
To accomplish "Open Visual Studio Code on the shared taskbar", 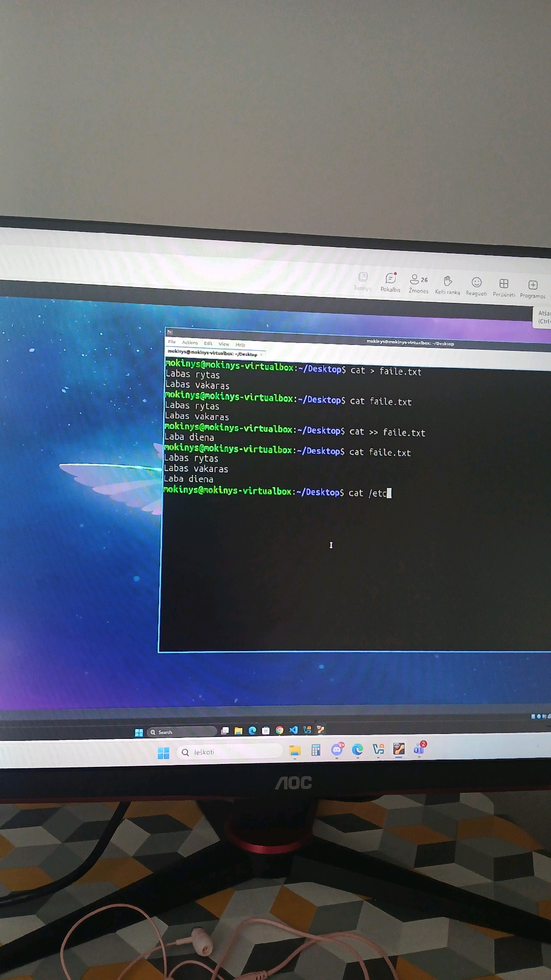I will coord(293,730).
